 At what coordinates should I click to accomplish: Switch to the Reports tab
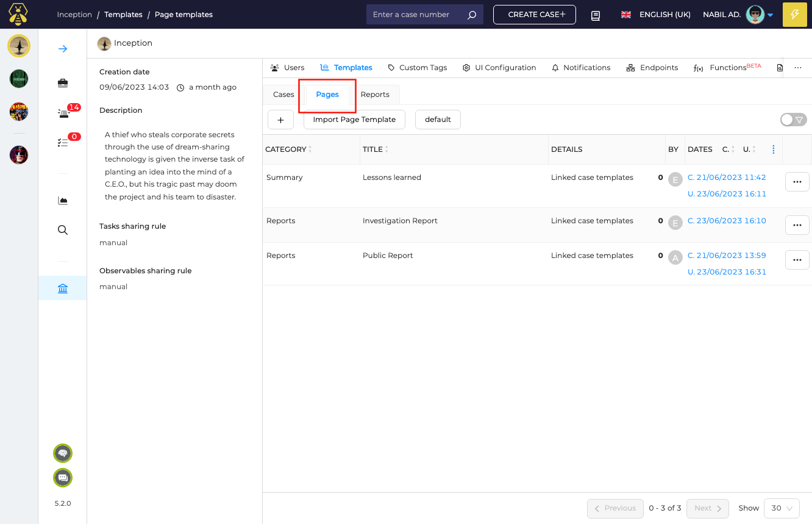coord(375,95)
